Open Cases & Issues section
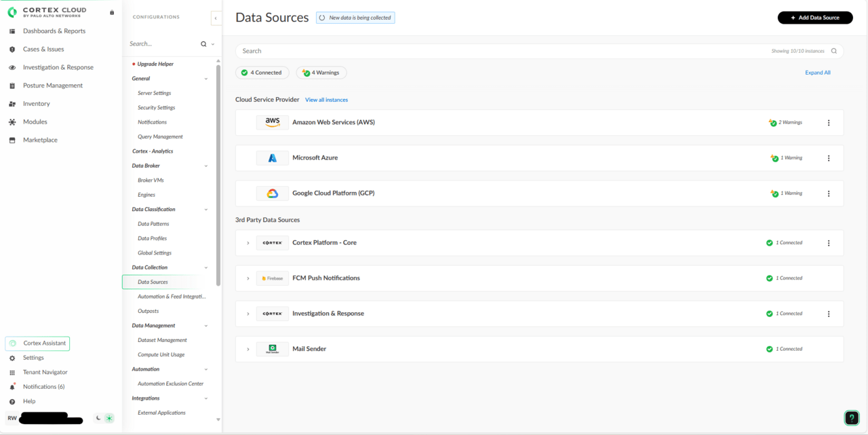 (43, 49)
